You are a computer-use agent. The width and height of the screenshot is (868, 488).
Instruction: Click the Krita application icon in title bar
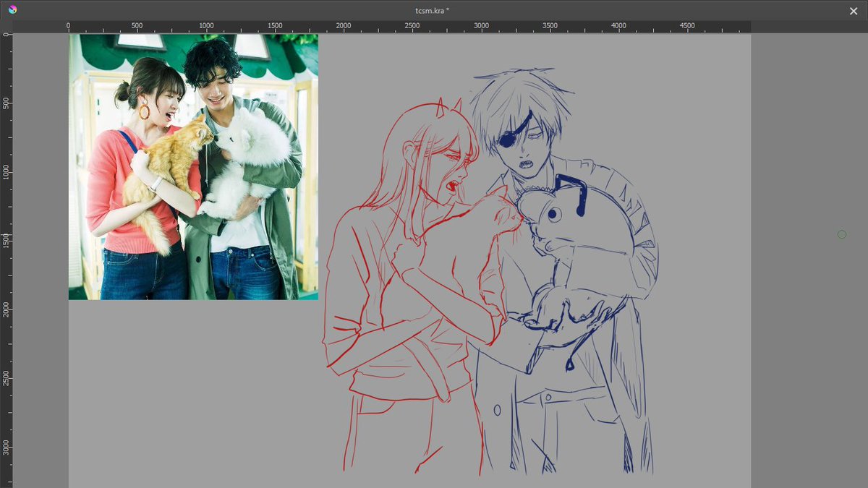point(12,10)
